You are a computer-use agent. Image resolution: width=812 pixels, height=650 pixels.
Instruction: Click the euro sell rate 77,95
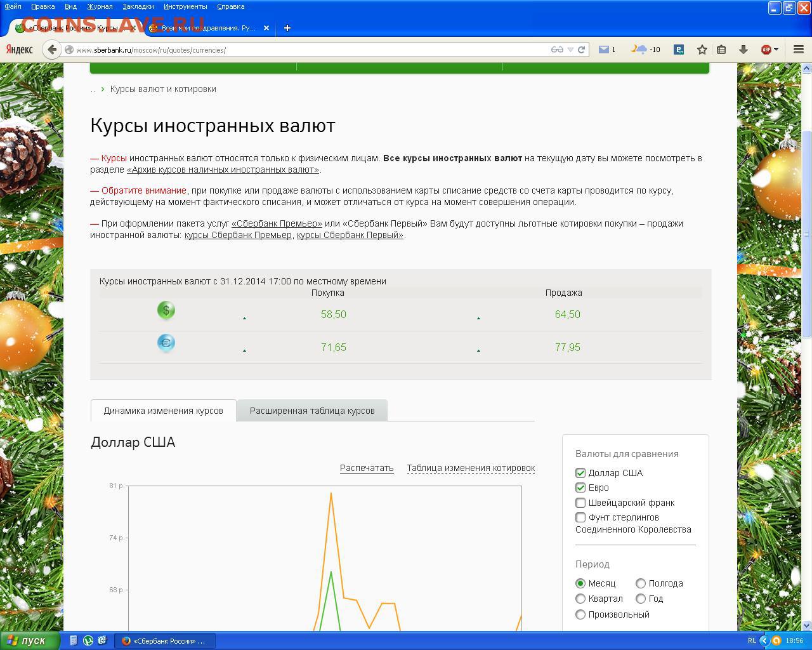click(x=568, y=347)
